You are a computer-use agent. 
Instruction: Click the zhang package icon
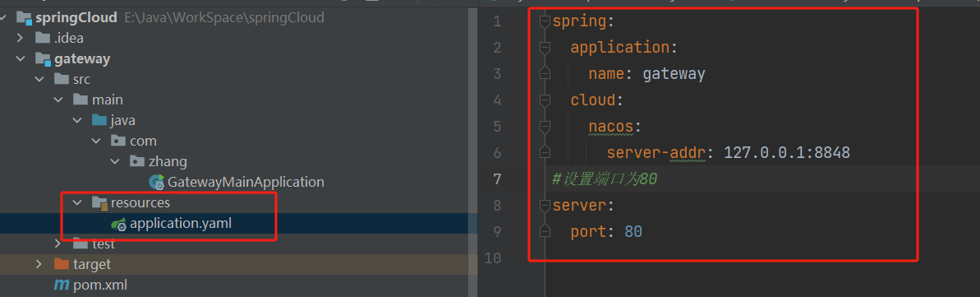coord(137,161)
